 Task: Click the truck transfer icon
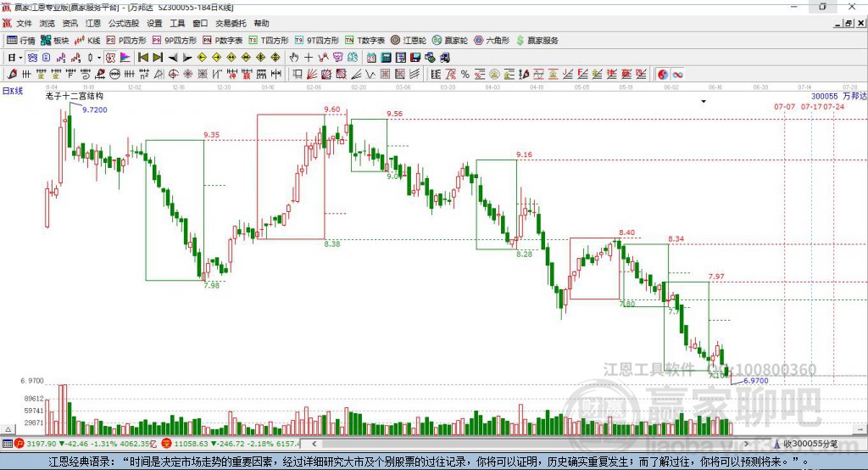(x=444, y=58)
